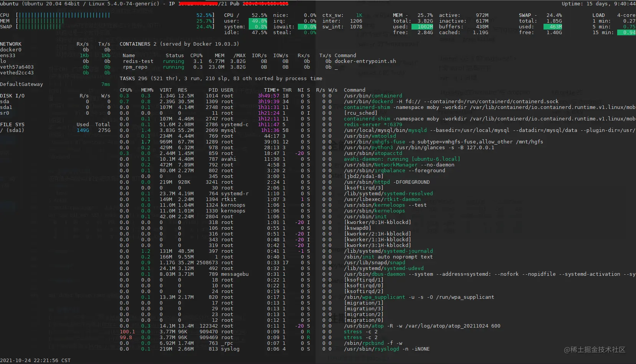Click the inter value 1206

point(356,21)
